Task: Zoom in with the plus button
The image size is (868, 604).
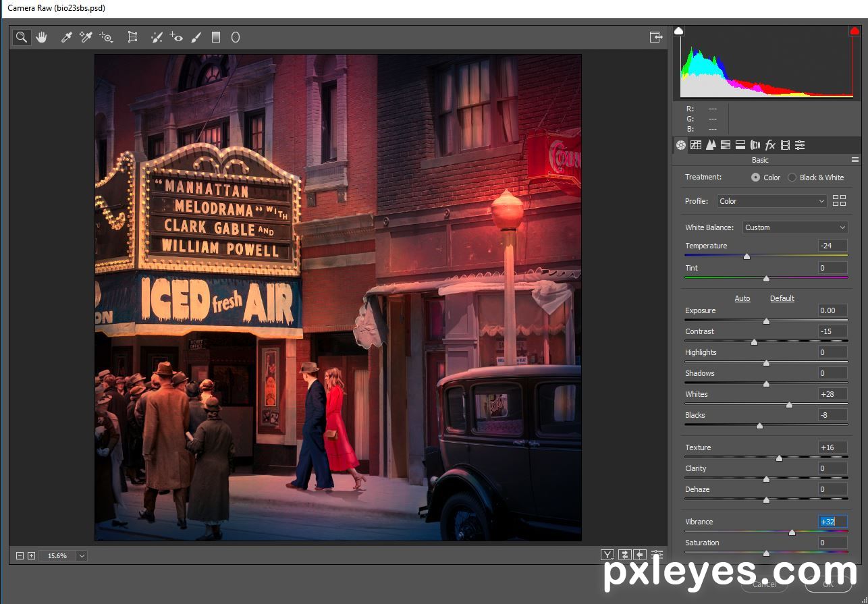Action: [31, 555]
